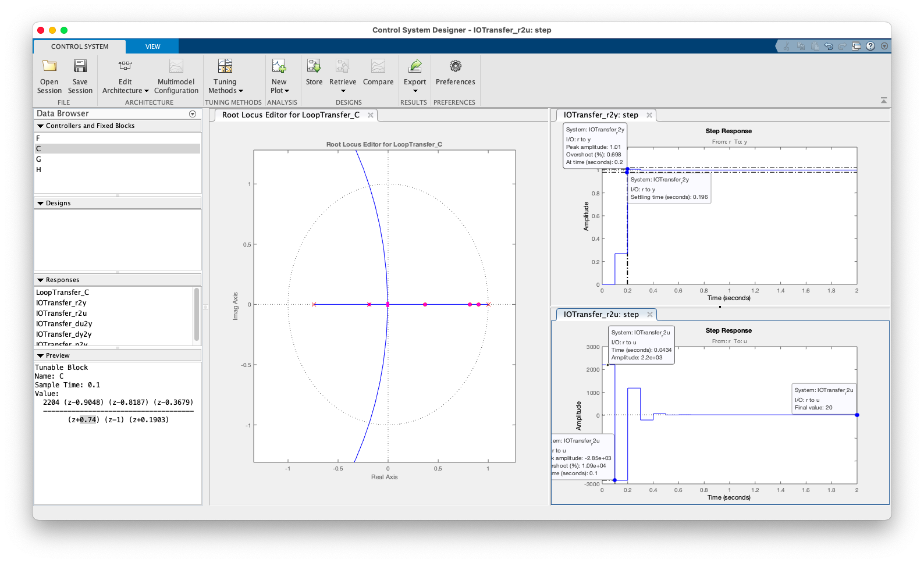Click the open-loop pole X at real axis 1
Viewport: 924px width, 563px height.
click(488, 305)
